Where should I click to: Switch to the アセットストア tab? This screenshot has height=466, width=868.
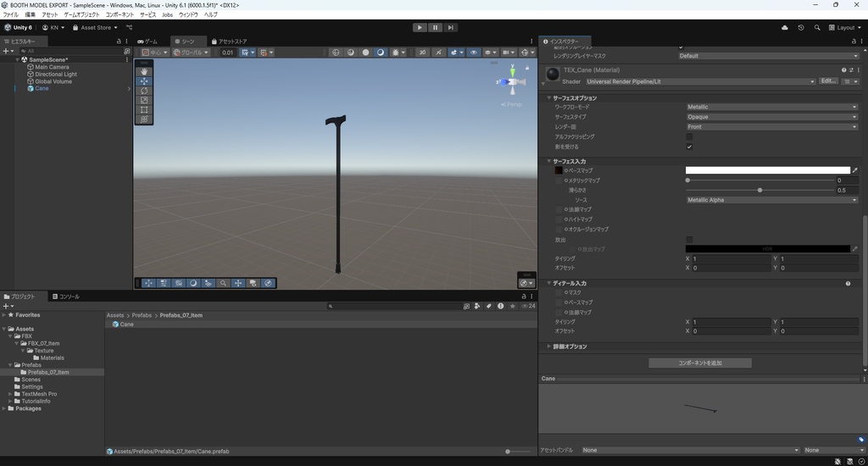click(x=229, y=41)
